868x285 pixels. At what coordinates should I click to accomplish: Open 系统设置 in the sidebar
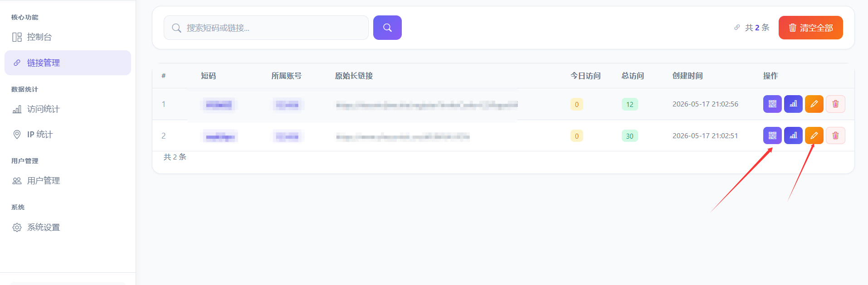point(68,227)
